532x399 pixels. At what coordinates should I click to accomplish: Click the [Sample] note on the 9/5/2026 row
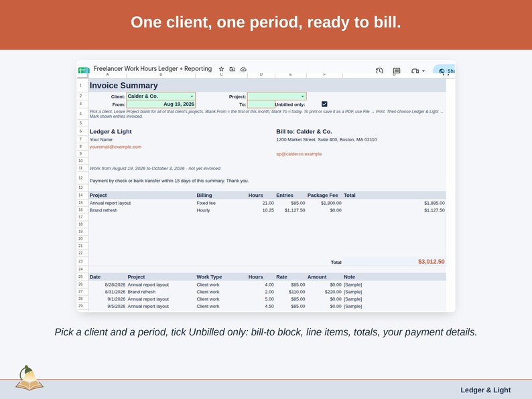(353, 306)
